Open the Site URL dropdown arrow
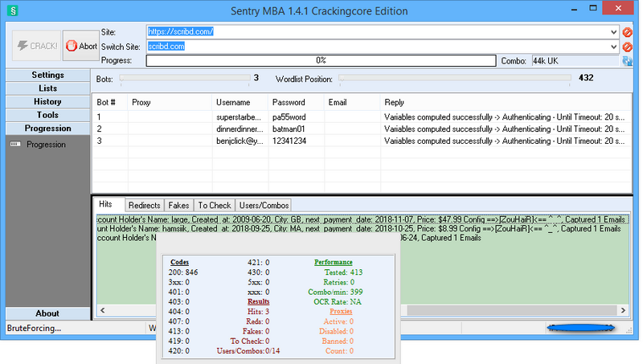 coord(613,32)
